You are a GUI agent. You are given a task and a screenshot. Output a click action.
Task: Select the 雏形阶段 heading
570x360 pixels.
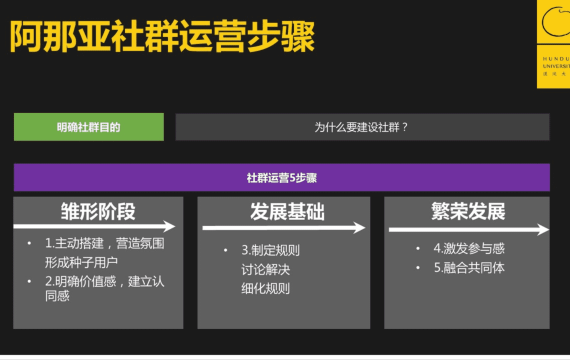(x=98, y=211)
